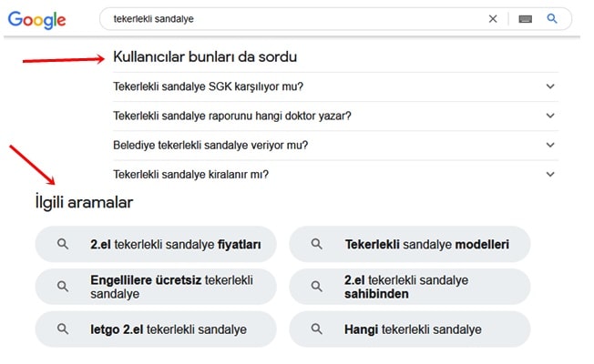This screenshot has height=364, width=594.
Task: Click magnifier icon in Engellilere ücretsiz suggestion
Action: 63,287
